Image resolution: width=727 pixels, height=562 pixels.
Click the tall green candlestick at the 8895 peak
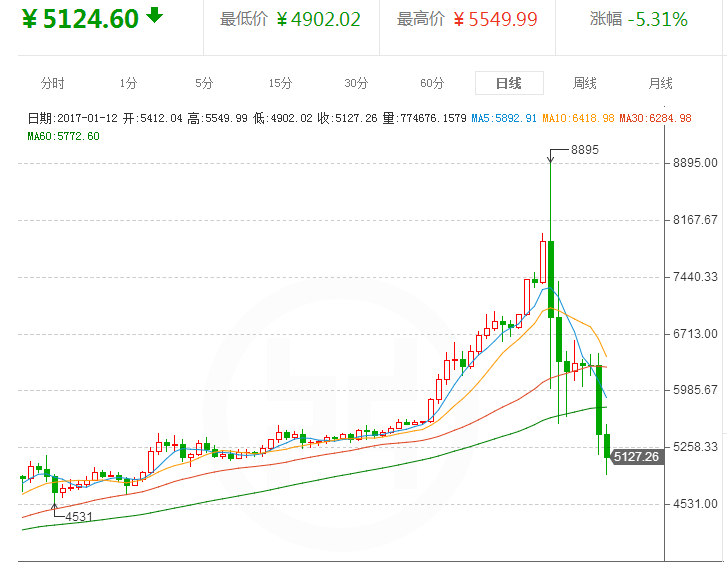[x=551, y=279]
